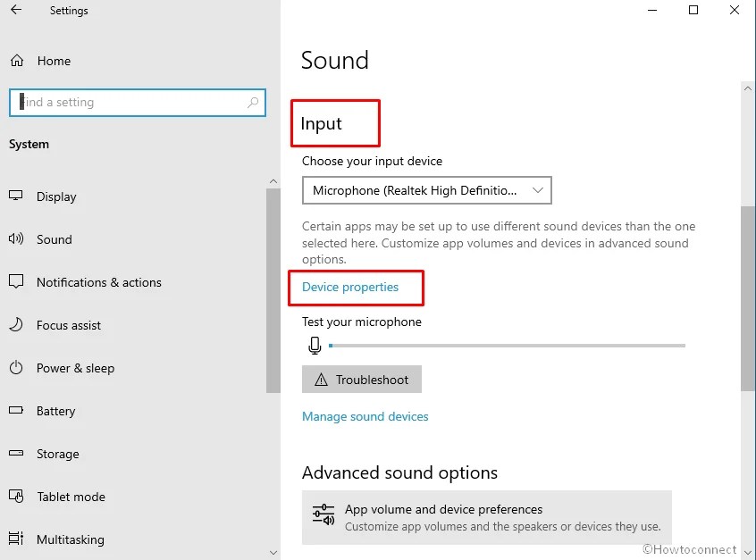Click the Focus assist moon icon
The image size is (756, 560).
click(x=16, y=325)
